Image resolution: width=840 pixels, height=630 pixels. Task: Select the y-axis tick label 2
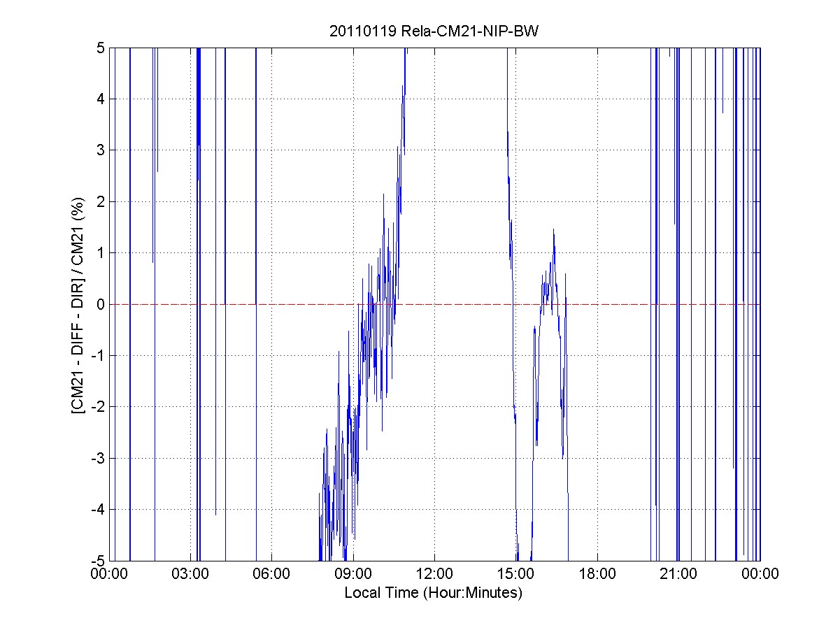click(x=100, y=202)
